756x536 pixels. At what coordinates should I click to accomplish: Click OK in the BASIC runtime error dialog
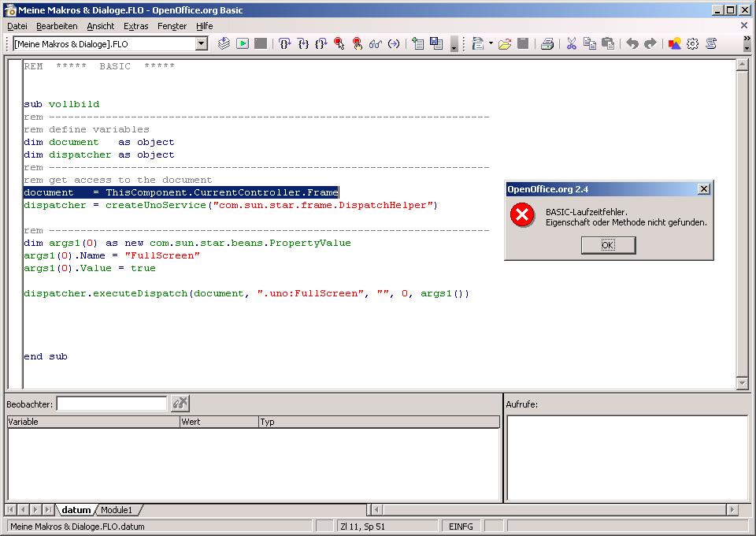point(608,245)
